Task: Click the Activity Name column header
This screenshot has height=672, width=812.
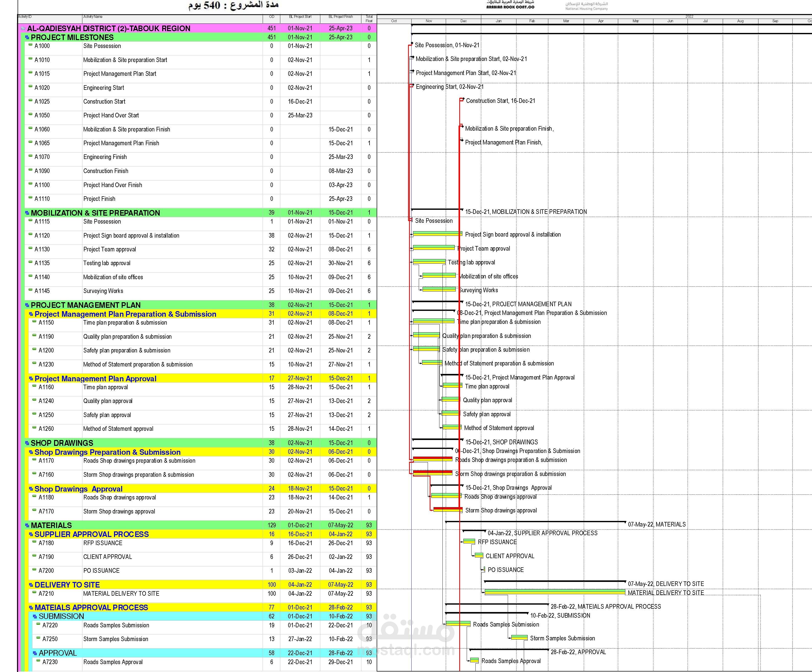Action: pyautogui.click(x=93, y=17)
